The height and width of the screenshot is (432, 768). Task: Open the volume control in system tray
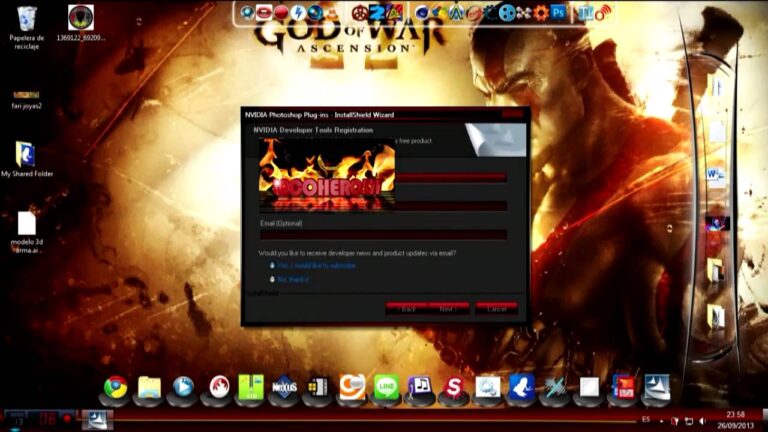coord(703,421)
